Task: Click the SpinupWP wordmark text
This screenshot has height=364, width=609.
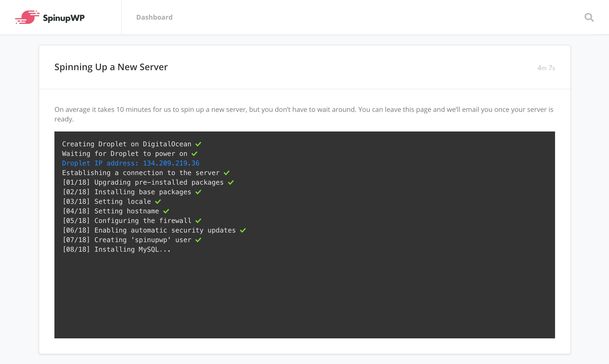Action: point(63,17)
